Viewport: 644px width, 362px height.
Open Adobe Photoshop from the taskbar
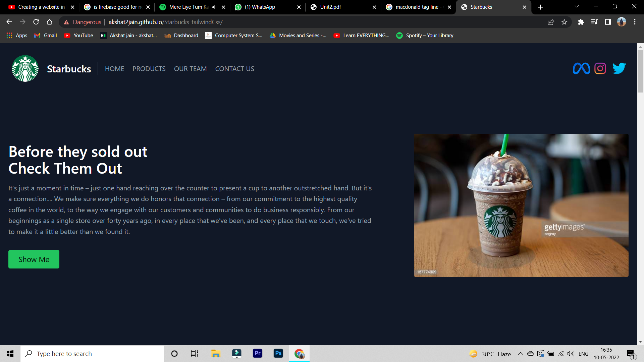tap(278, 353)
